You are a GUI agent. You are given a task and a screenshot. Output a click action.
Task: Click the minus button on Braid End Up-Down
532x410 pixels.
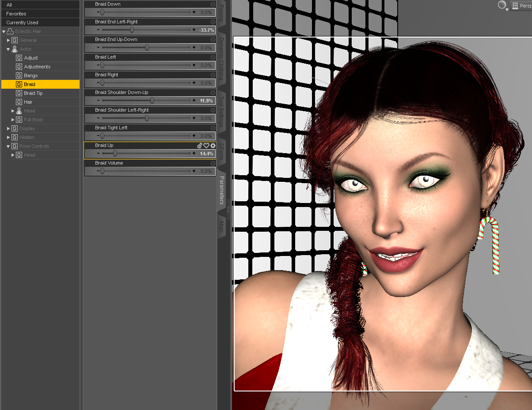coord(98,48)
